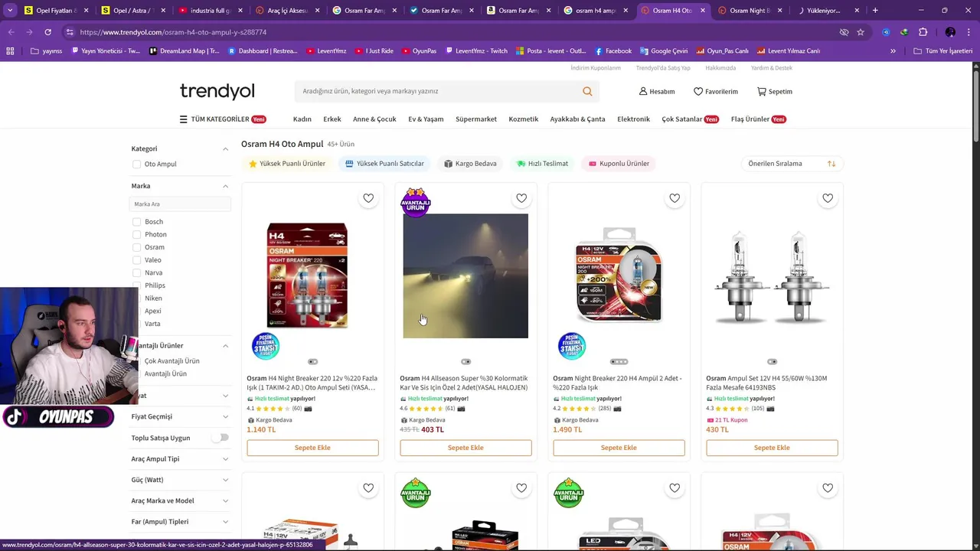Bookmark this page with star icon
Viewport: 980px width, 551px height.
(x=861, y=32)
